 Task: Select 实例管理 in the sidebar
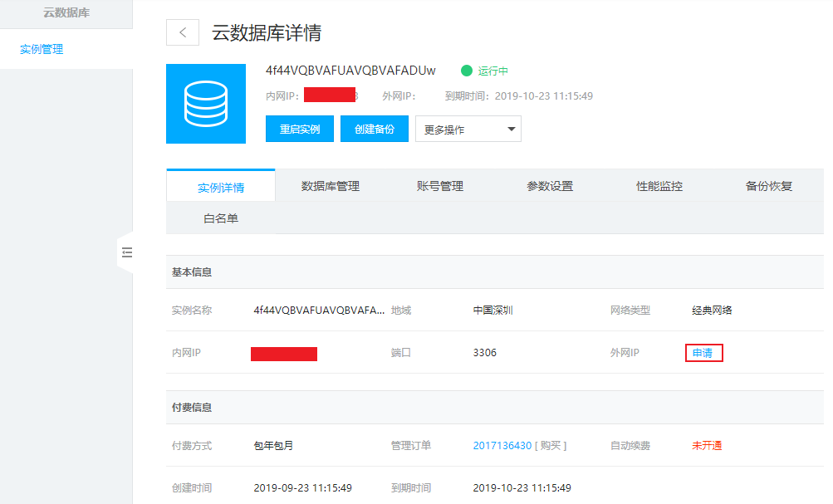[42, 50]
